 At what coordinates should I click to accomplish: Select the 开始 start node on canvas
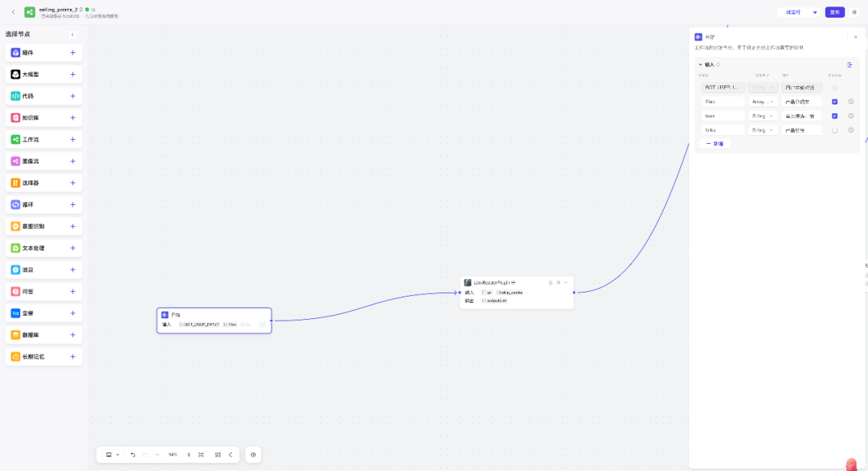(x=215, y=321)
